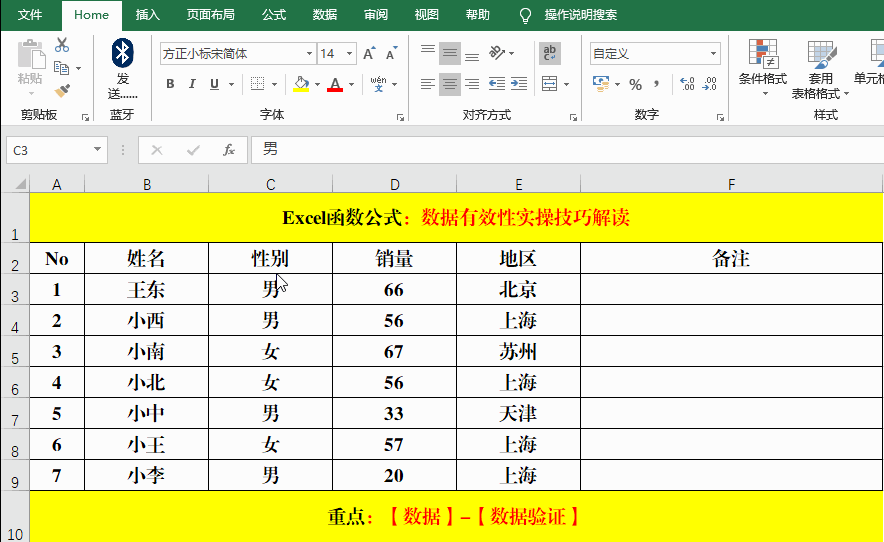
Task: Open font dialog launcher
Action: 400,117
